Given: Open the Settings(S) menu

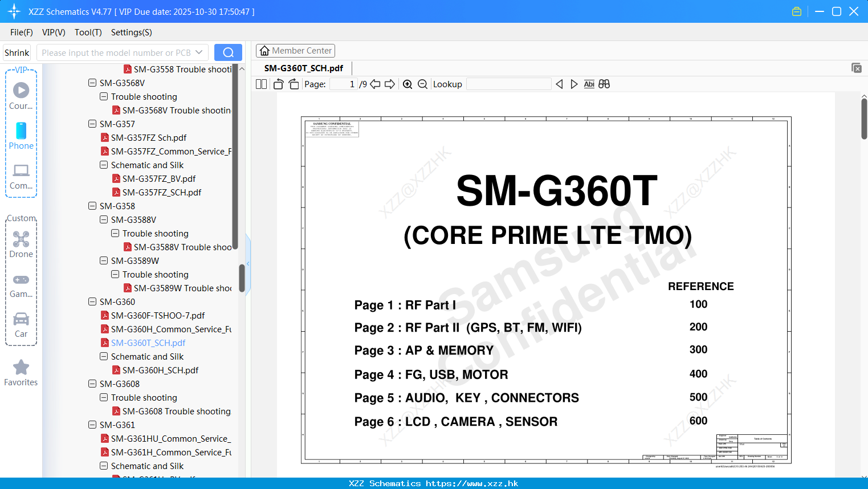Looking at the screenshot, I should tap(132, 32).
